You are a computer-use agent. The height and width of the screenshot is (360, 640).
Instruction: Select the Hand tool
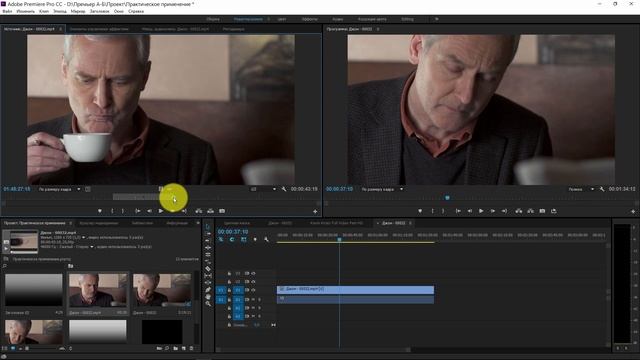pos(208,297)
